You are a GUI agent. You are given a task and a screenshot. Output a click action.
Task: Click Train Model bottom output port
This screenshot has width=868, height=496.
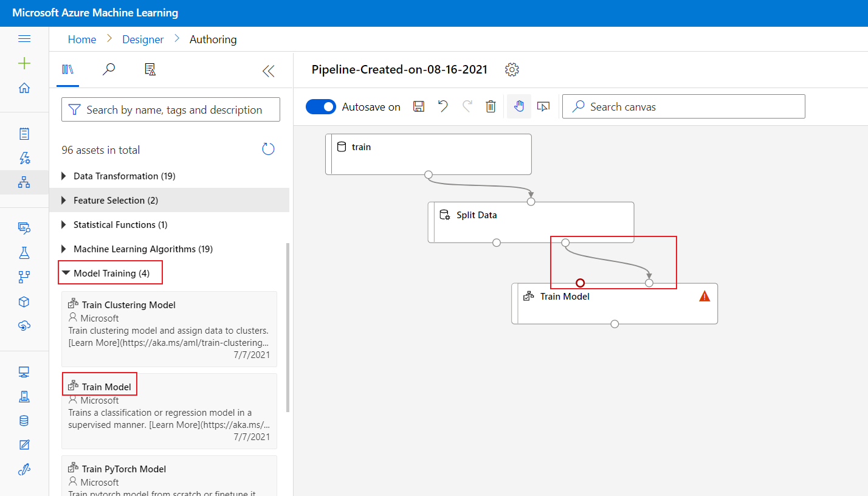(615, 324)
